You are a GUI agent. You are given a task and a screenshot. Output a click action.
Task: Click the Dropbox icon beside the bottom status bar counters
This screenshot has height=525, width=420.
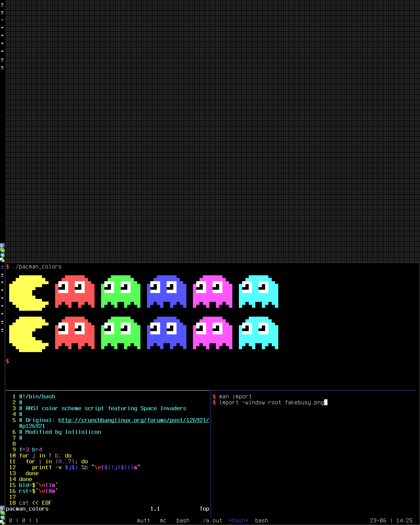coord(2,517)
